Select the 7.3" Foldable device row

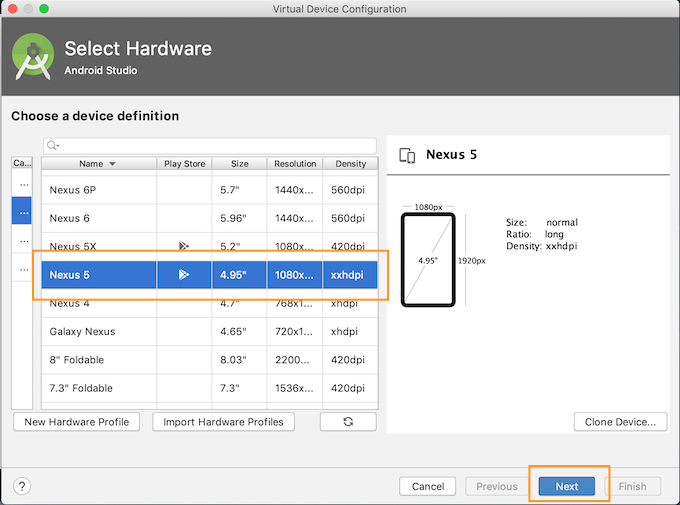pyautogui.click(x=209, y=388)
